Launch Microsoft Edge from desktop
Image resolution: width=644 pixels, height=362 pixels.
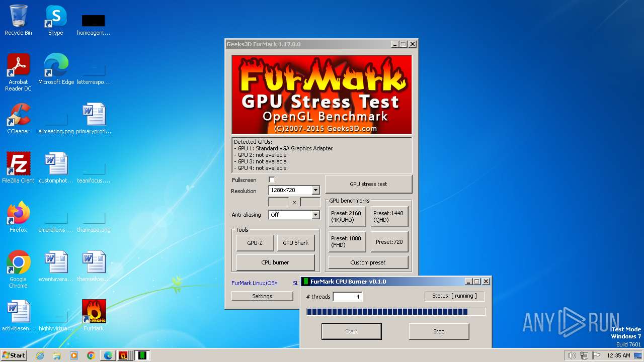(x=56, y=69)
